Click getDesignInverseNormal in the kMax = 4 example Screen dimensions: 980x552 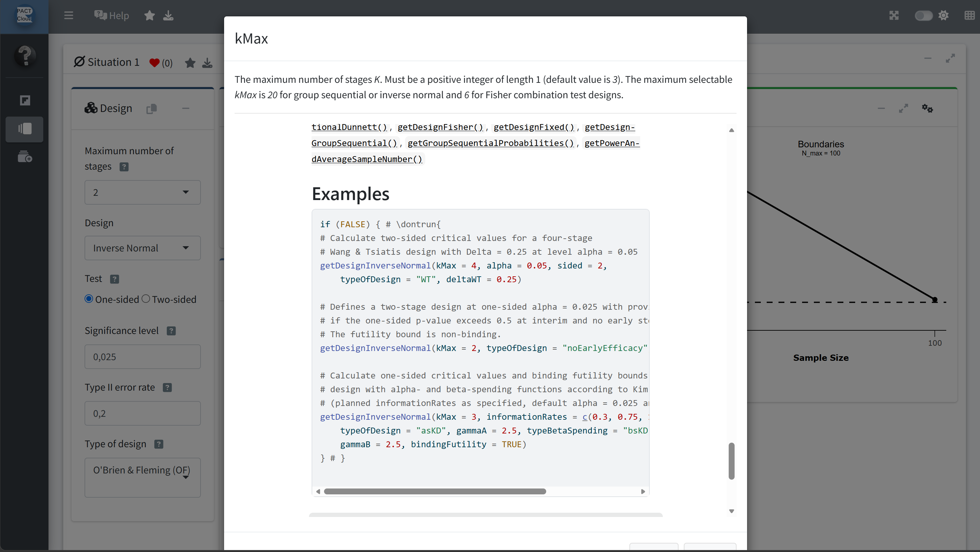[x=375, y=265]
